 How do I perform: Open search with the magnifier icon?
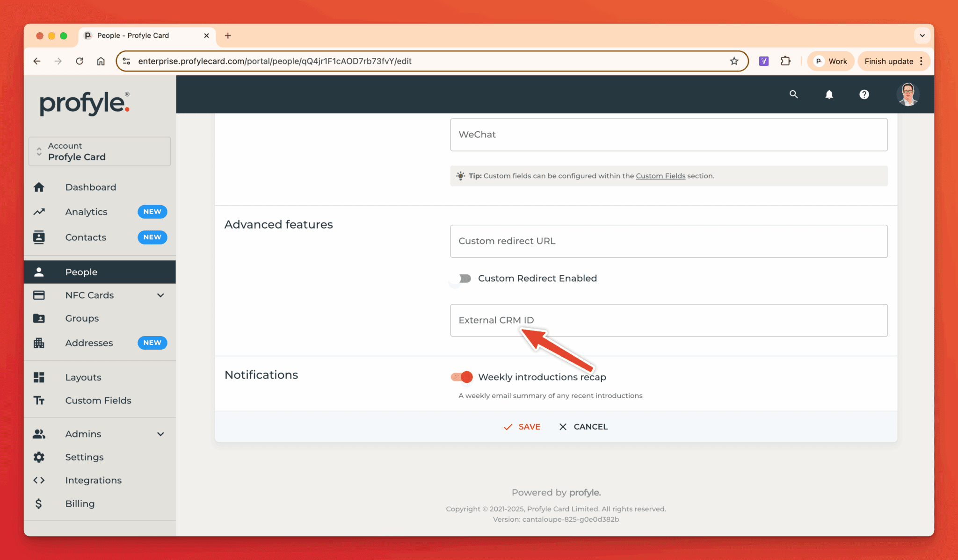pos(793,94)
